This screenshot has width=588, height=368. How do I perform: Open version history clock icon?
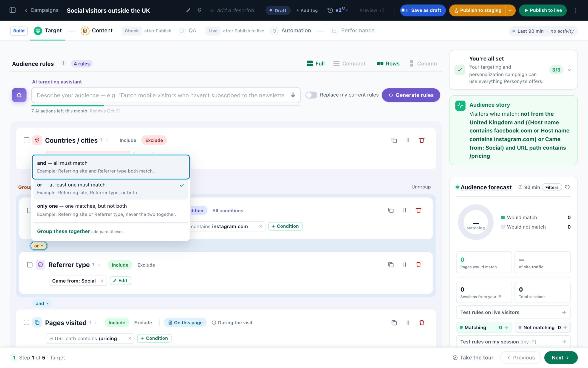330,10
